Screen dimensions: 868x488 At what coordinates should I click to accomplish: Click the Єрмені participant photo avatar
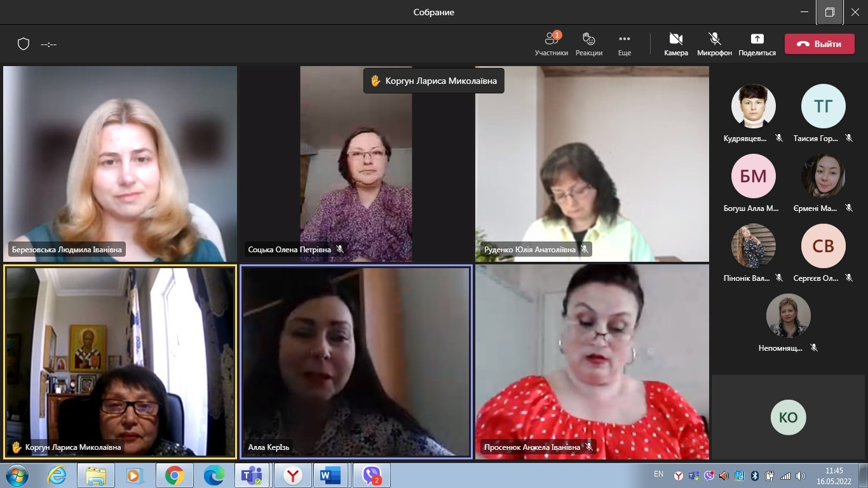824,176
